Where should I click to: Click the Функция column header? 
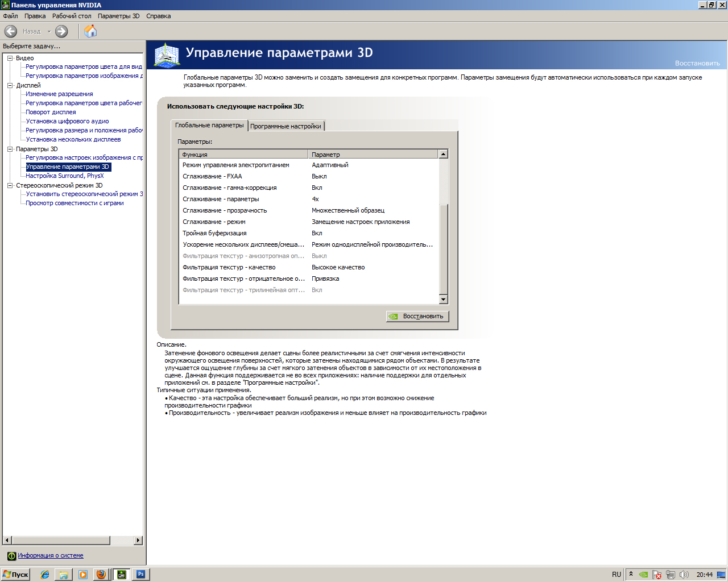(x=243, y=154)
